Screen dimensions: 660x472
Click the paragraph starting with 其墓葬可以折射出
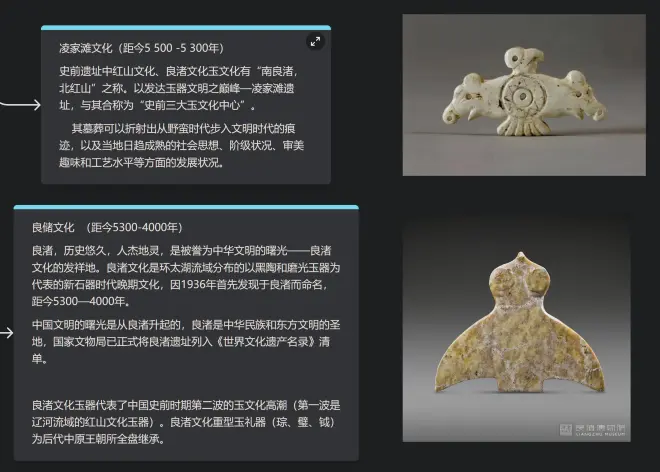click(x=181, y=145)
